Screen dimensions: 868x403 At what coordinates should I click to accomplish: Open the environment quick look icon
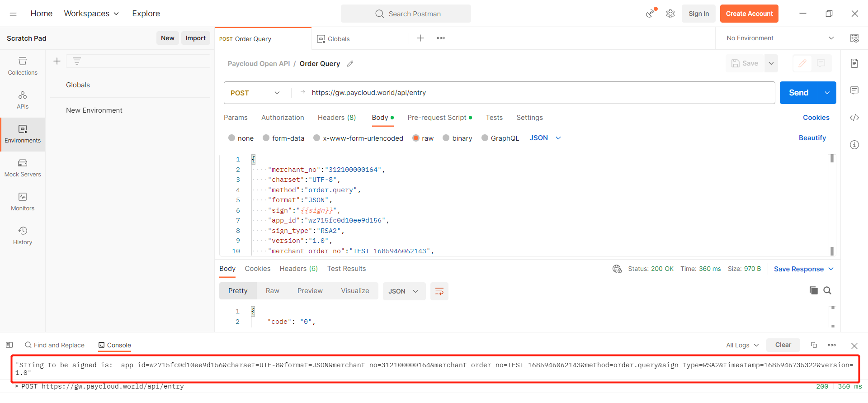pyautogui.click(x=854, y=38)
